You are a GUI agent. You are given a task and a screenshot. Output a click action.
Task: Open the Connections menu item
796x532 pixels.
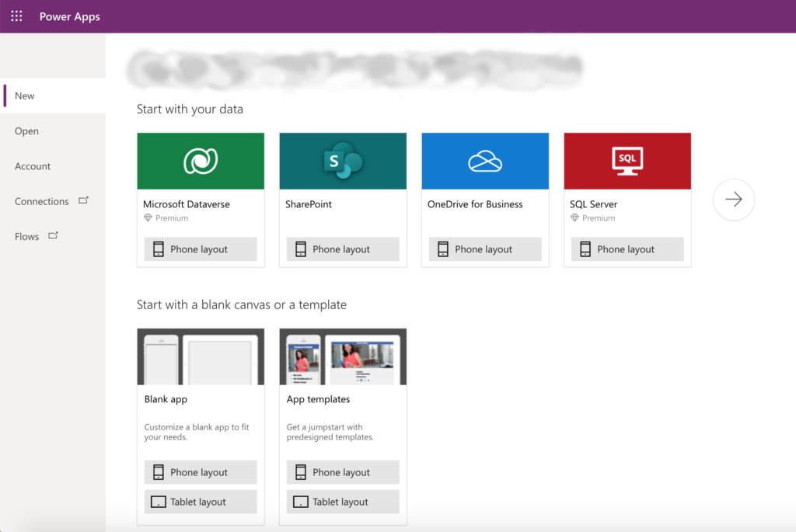pyautogui.click(x=53, y=201)
